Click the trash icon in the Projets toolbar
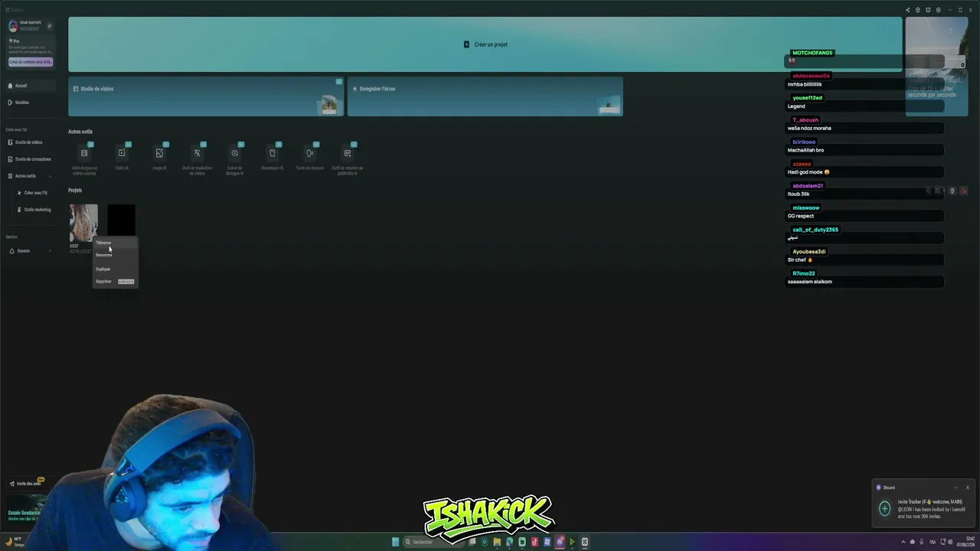This screenshot has width=980, height=551. (952, 191)
